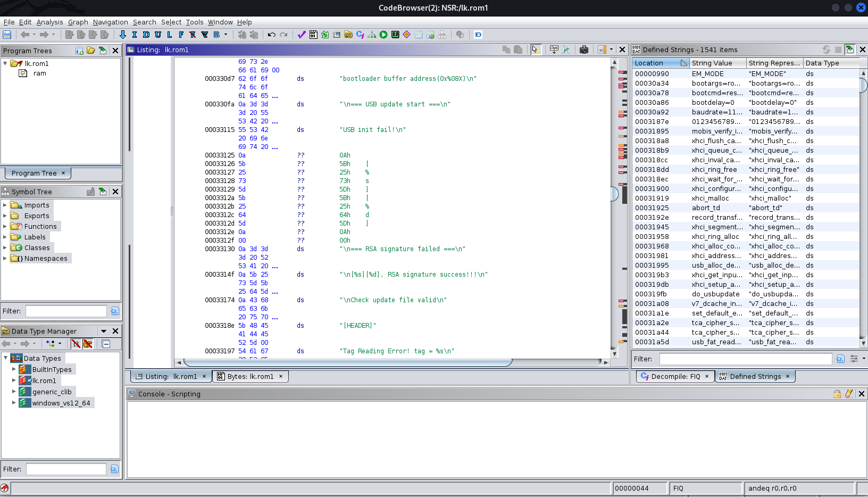Toggle Defined Strings navigation on selection icon
This screenshot has height=497, width=868.
coord(850,49)
